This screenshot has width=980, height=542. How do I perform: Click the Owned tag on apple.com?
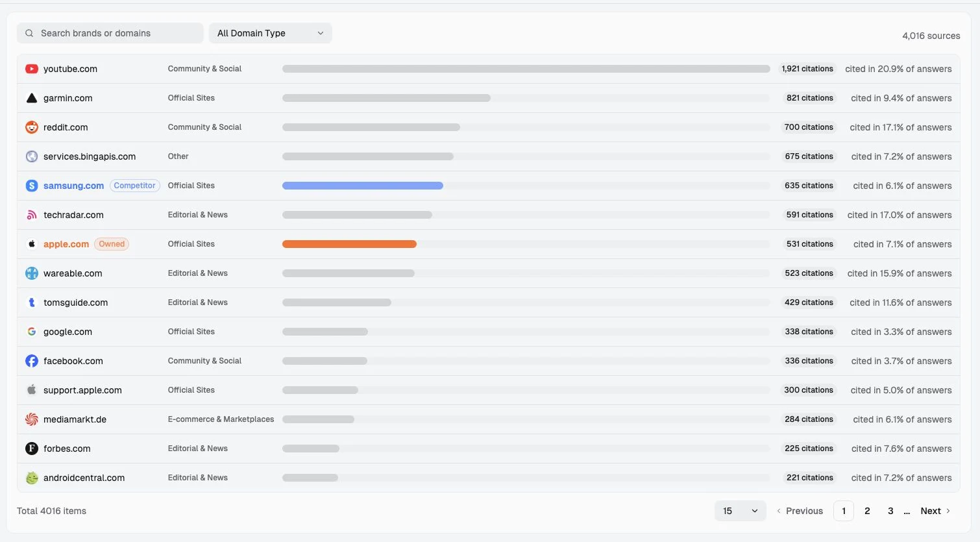pyautogui.click(x=112, y=244)
